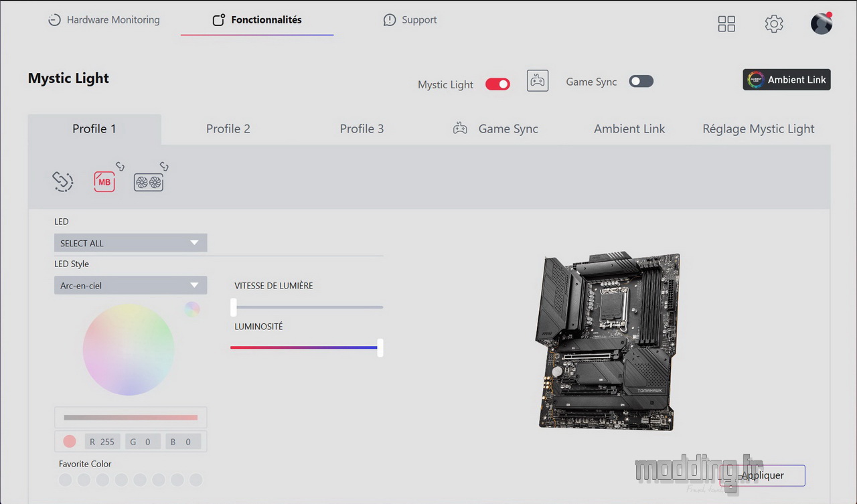This screenshot has width=857, height=504.
Task: Turn off the Mystic Light switch
Action: click(497, 84)
